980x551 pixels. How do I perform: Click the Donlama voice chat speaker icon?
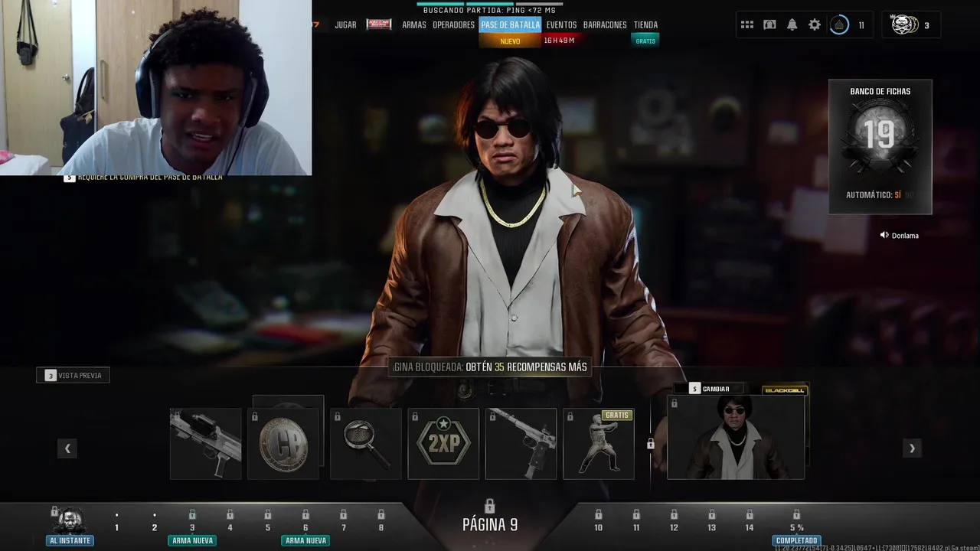(x=884, y=235)
